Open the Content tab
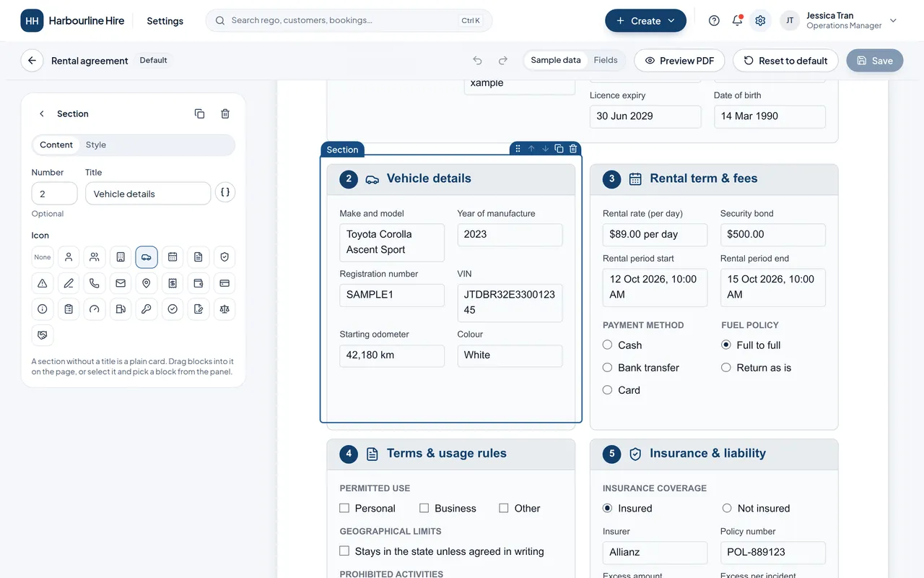The width and height of the screenshot is (924, 578). click(x=56, y=145)
